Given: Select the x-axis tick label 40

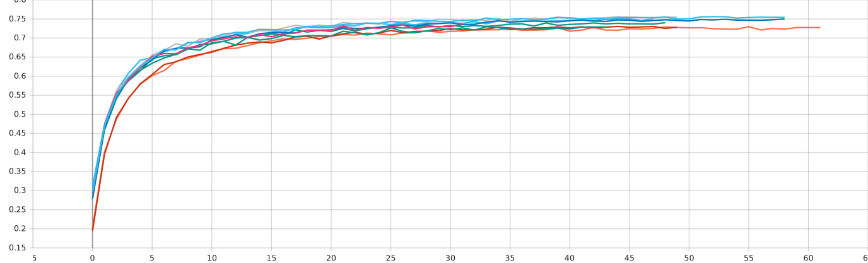Looking at the screenshot, I should click(569, 257).
